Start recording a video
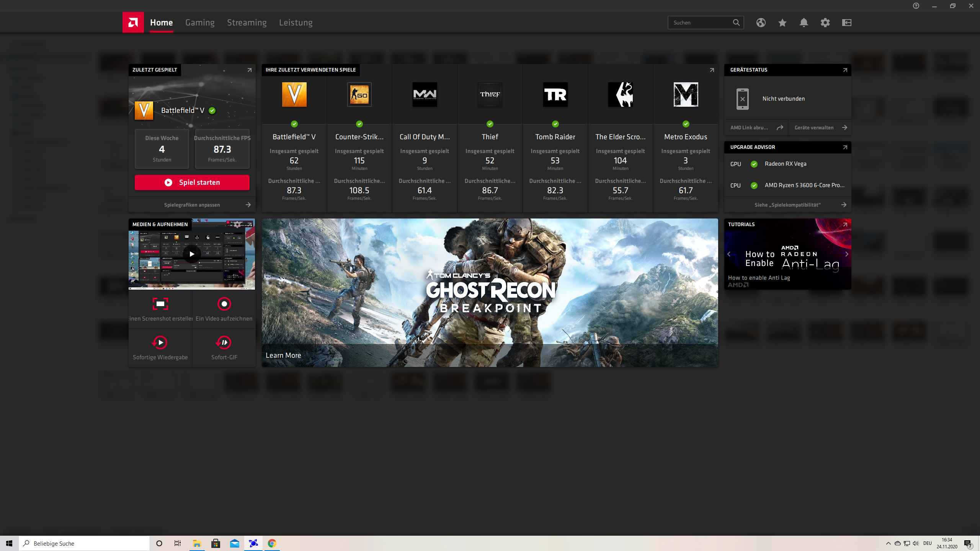The height and width of the screenshot is (551, 980). coord(224,304)
